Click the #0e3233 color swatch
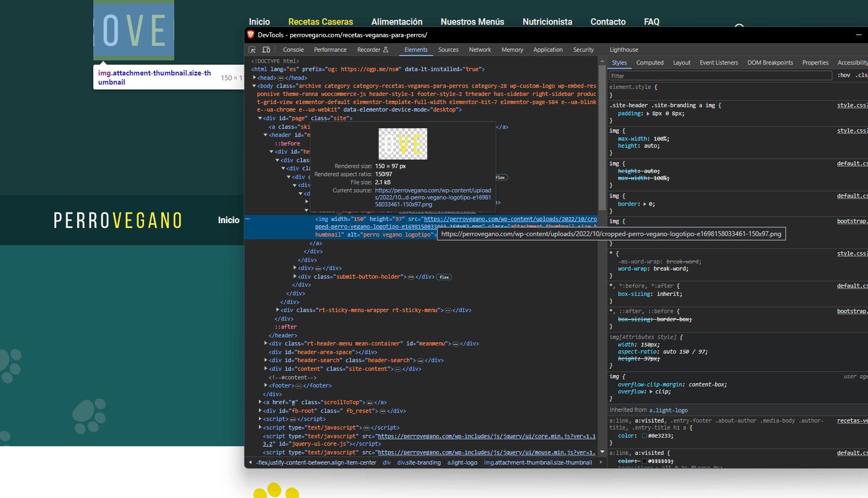Viewport: 868px width, 498px height. [x=644, y=436]
